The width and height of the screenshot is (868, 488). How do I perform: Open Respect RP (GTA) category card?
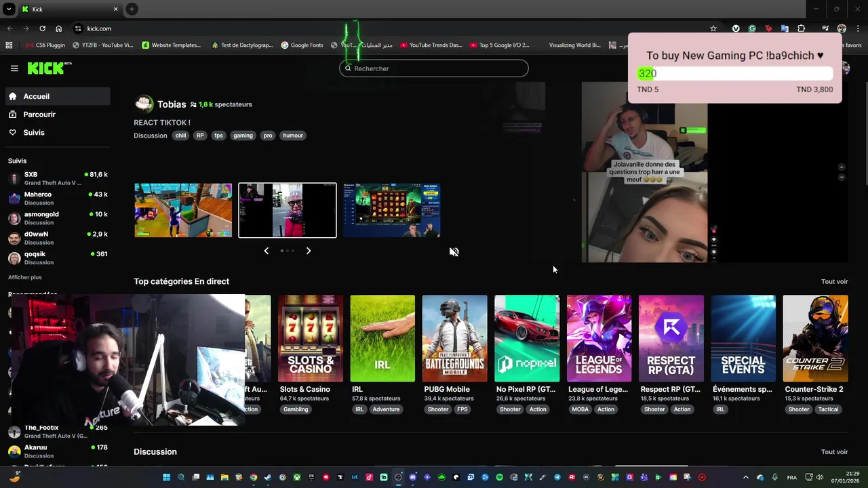(671, 338)
